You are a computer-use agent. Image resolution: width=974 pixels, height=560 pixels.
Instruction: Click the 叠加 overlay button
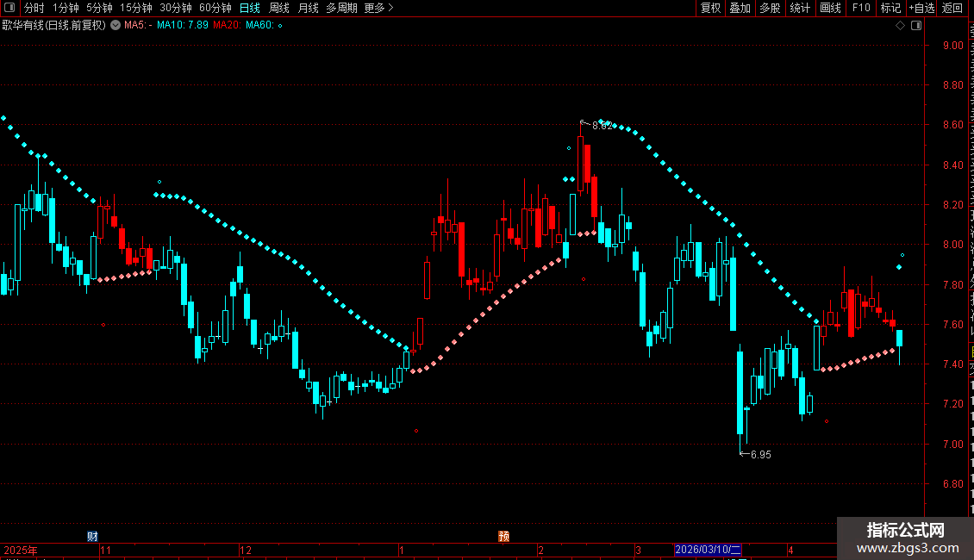[740, 8]
